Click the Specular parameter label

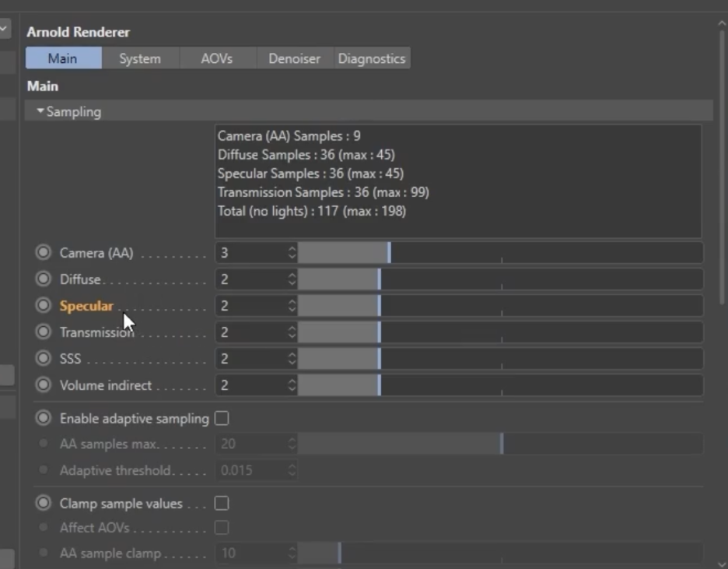[86, 306]
